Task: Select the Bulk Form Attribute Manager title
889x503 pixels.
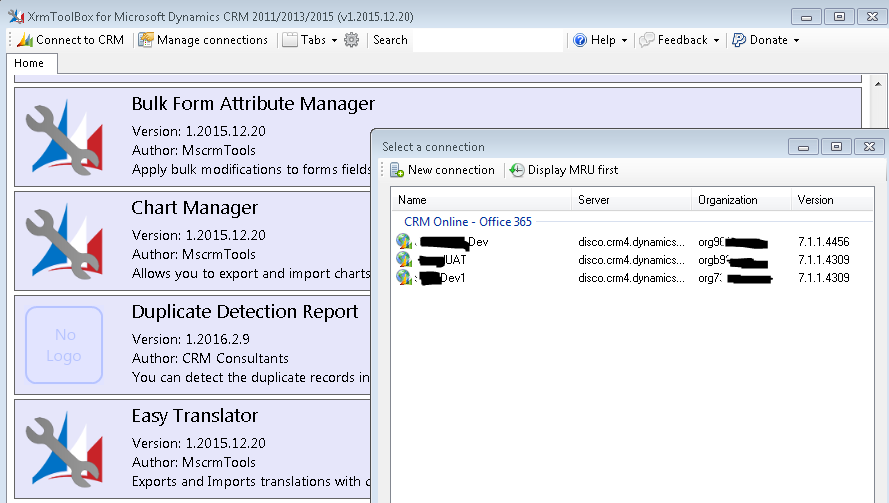Action: coord(253,104)
